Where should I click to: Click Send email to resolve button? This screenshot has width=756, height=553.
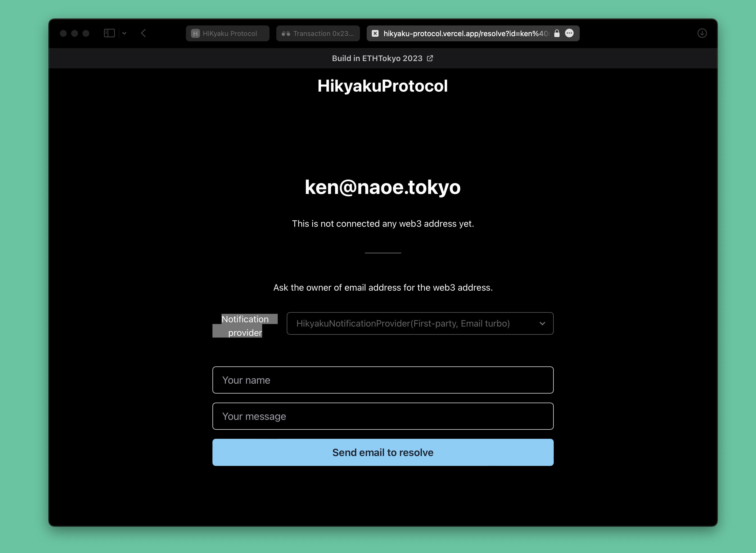tap(383, 452)
